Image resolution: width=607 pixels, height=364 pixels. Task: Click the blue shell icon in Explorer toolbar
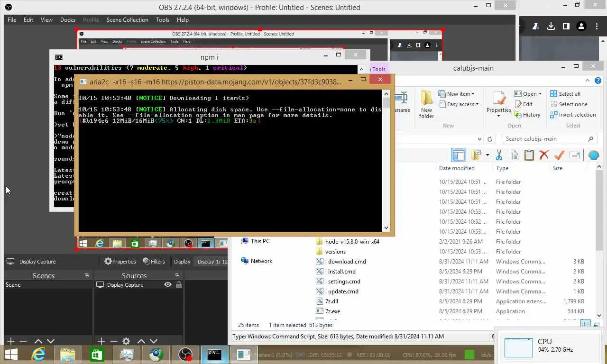(593, 155)
